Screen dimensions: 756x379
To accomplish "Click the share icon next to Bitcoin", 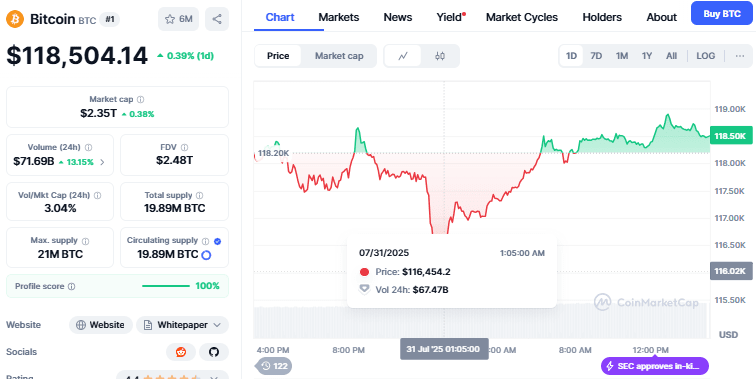I will (x=216, y=19).
